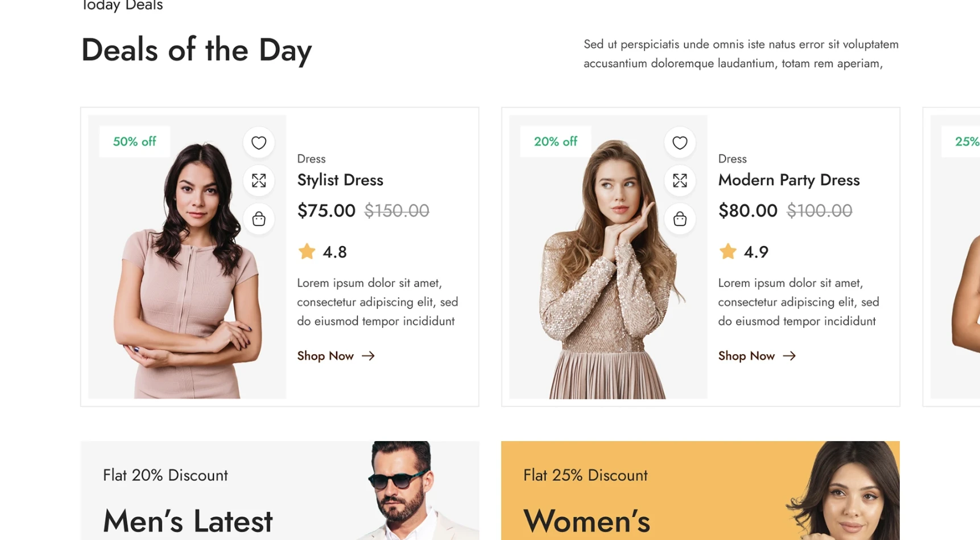Favorite the Modern Party Dress via heart icon

680,143
